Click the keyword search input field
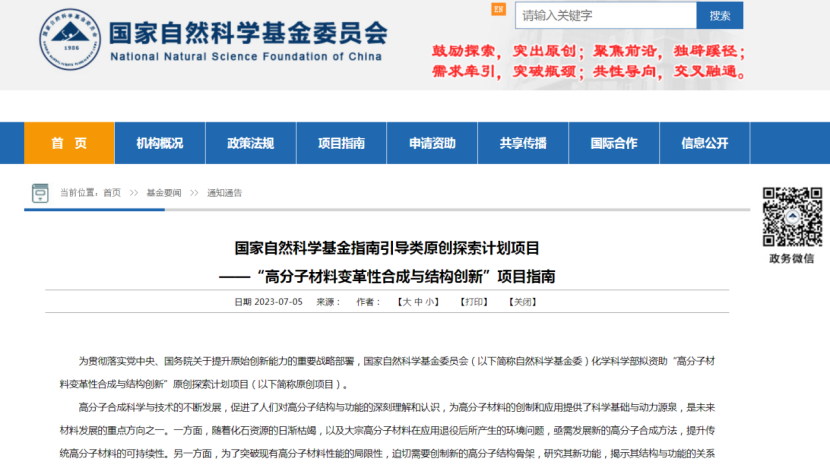 605,16
